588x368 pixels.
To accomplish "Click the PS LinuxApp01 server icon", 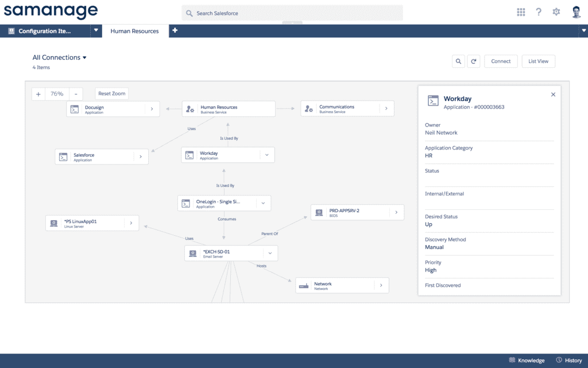I will (54, 223).
